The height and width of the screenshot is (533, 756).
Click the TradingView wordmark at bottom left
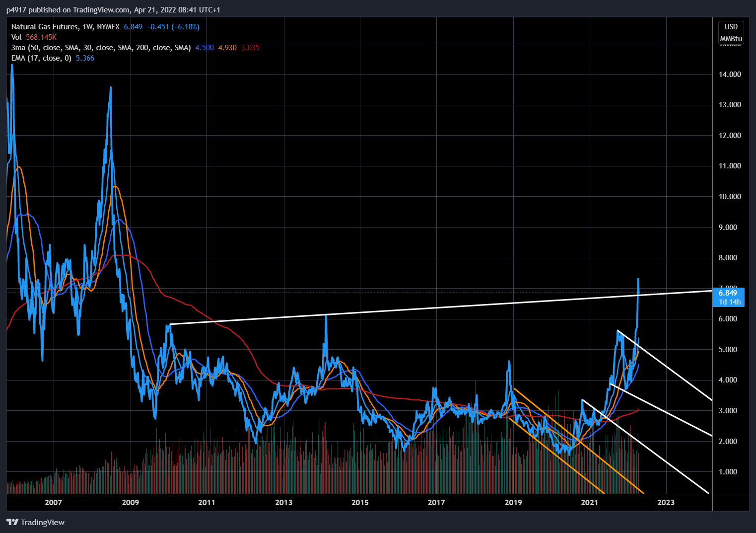click(43, 522)
